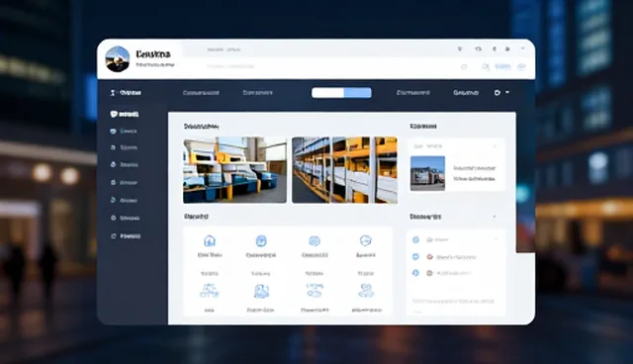Expand the caret next to the gear icon
The width and height of the screenshot is (633, 364).
click(507, 92)
